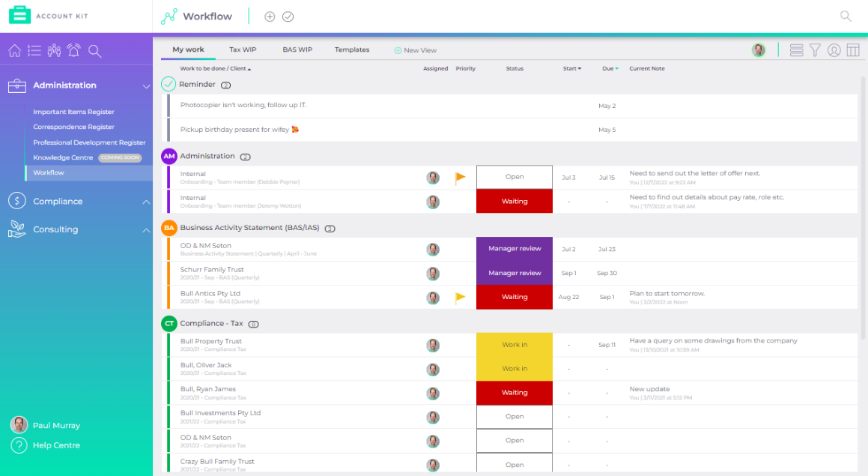Screen dimensions: 868x476
Task: Click the checkmark circle icon beside Workflow
Action: (288, 16)
